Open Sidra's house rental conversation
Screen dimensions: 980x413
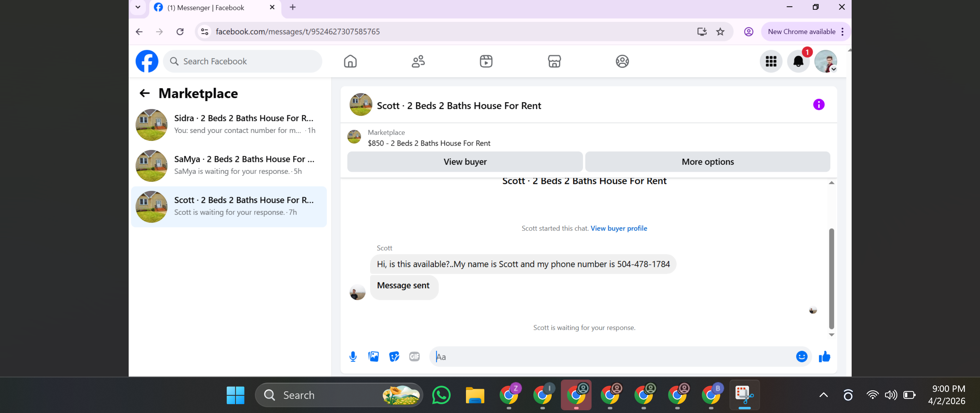[x=229, y=125]
